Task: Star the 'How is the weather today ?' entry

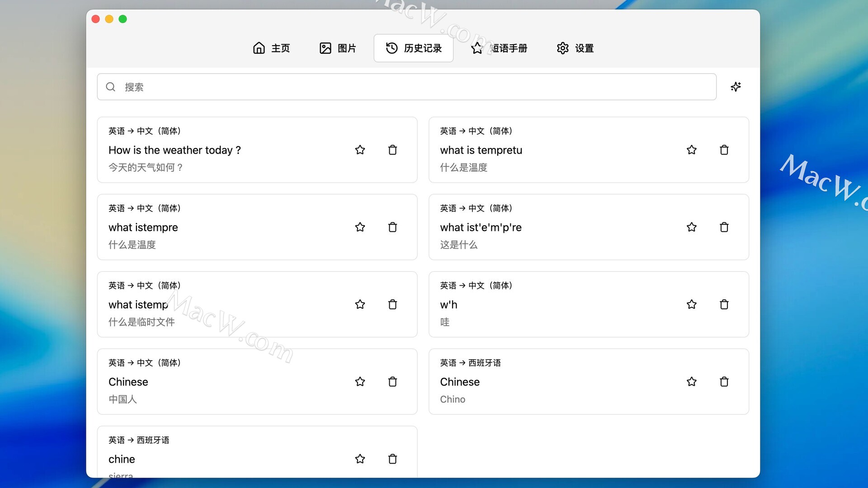Action: coord(360,150)
